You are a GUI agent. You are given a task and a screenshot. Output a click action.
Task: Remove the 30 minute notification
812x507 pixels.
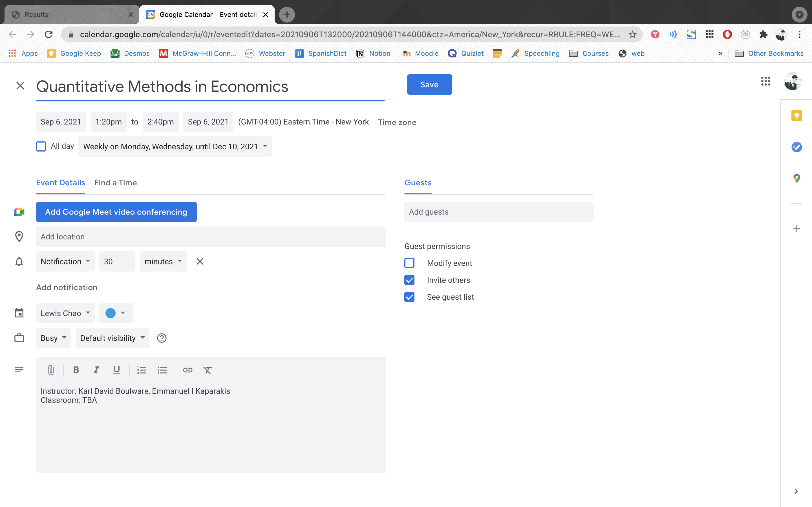[200, 261]
